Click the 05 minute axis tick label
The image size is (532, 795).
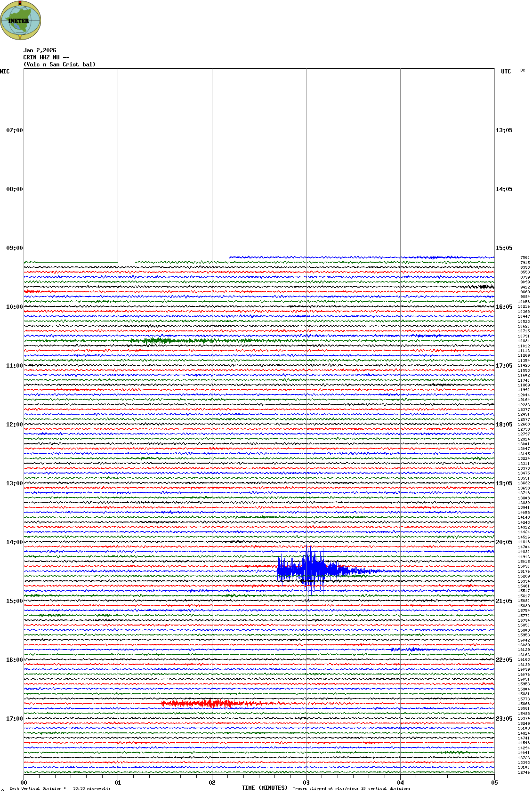494,783
